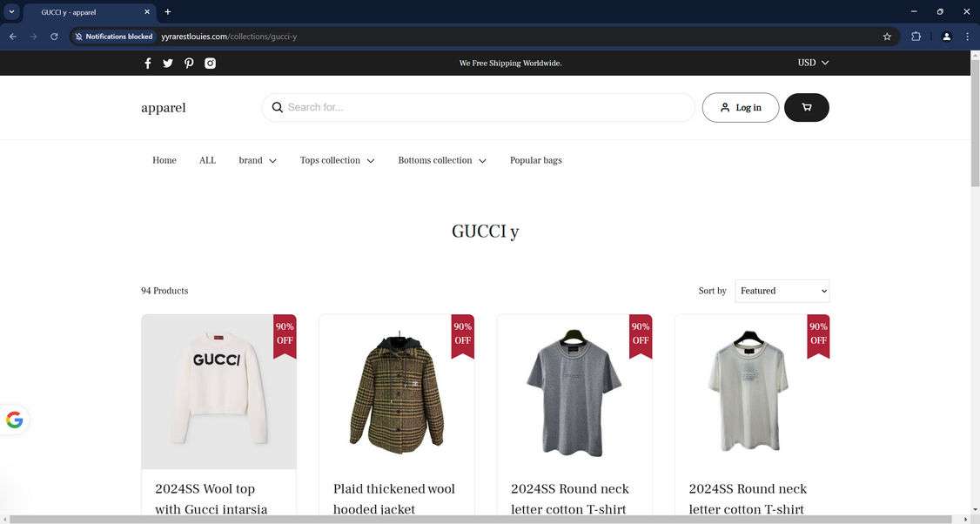Click the search magnifier icon

(x=278, y=108)
